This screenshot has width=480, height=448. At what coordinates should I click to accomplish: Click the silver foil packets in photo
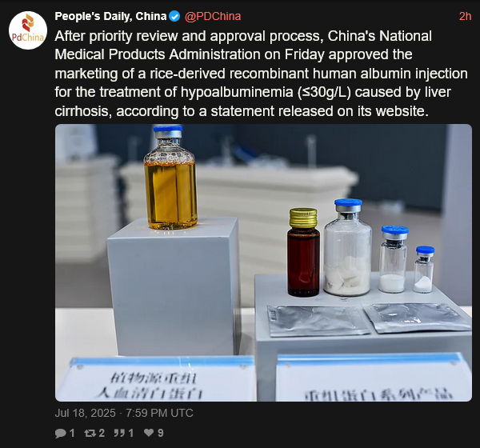click(x=369, y=319)
